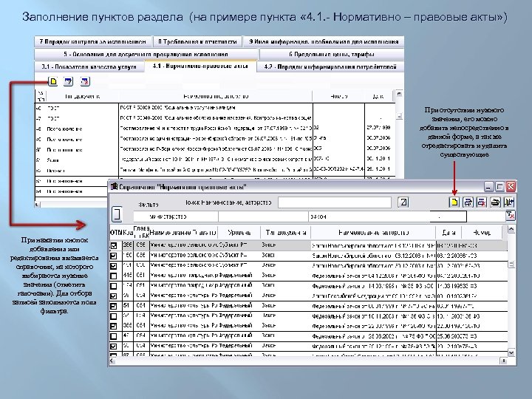Check the row coded 445 dated 04.12.2006
Viewport: 532px width, 399px height.
pyautogui.click(x=114, y=276)
